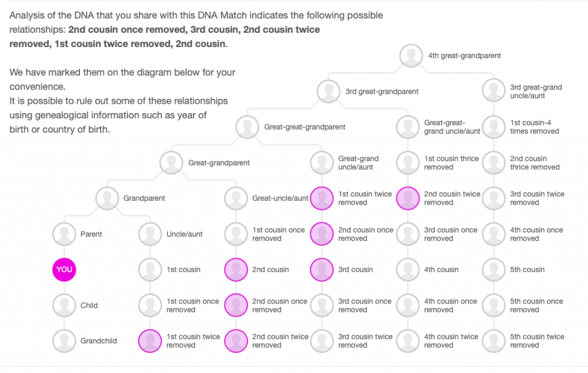This screenshot has width=588, height=373.
Task: Click the Parent avatar icon
Action: pyautogui.click(x=64, y=234)
